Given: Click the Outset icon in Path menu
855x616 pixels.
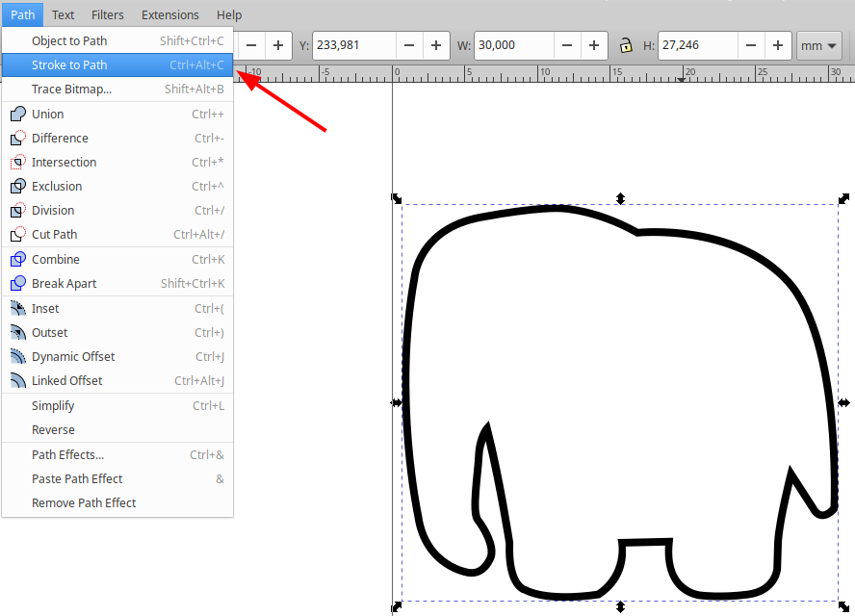Looking at the screenshot, I should pos(18,332).
